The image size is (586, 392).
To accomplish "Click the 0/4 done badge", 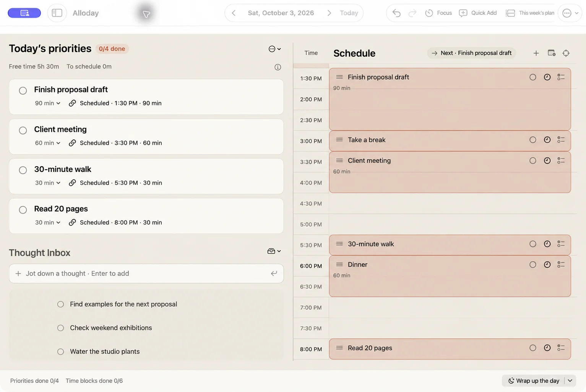I will (112, 49).
